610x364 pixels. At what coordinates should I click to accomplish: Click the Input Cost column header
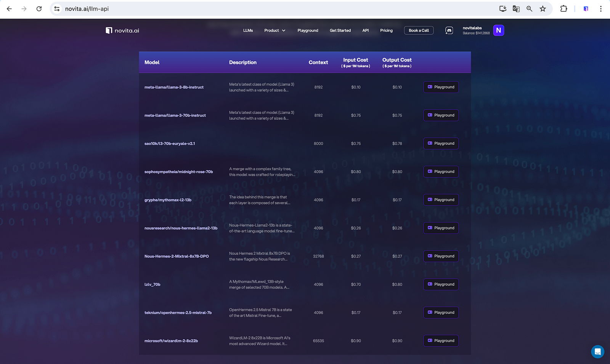coord(356,62)
